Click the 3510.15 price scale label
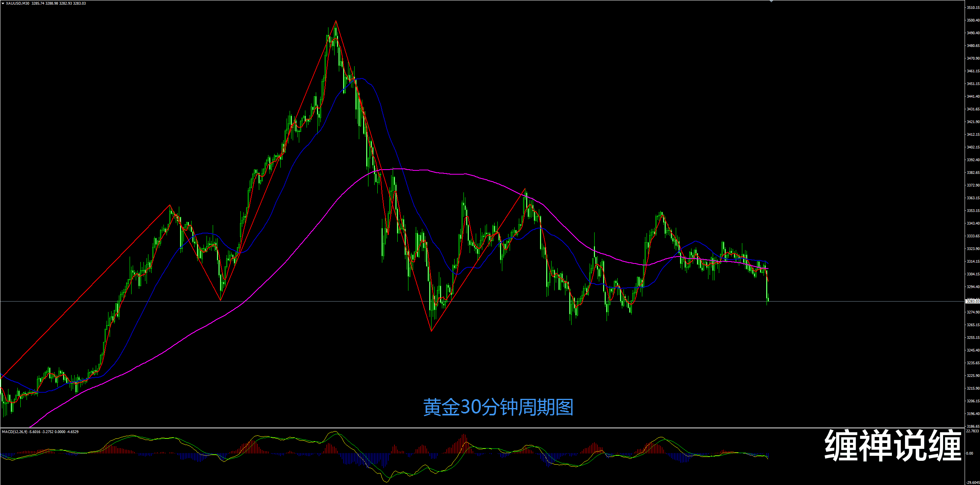 973,7
